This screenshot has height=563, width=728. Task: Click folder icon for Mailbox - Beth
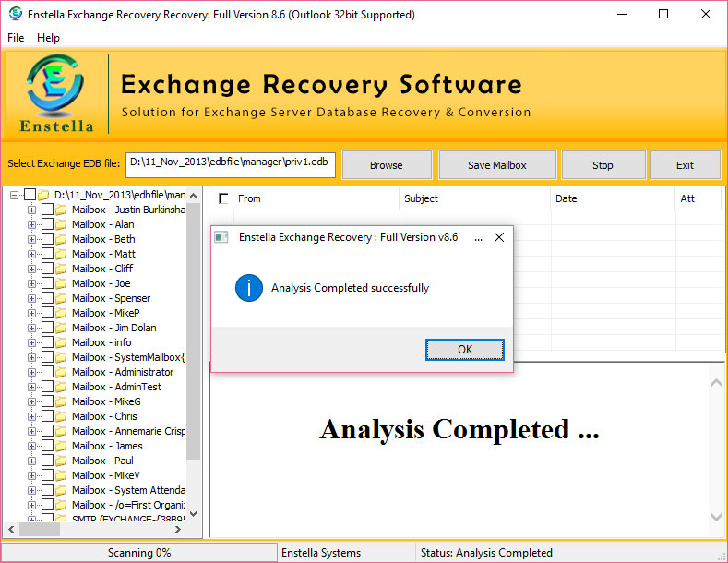(x=61, y=239)
